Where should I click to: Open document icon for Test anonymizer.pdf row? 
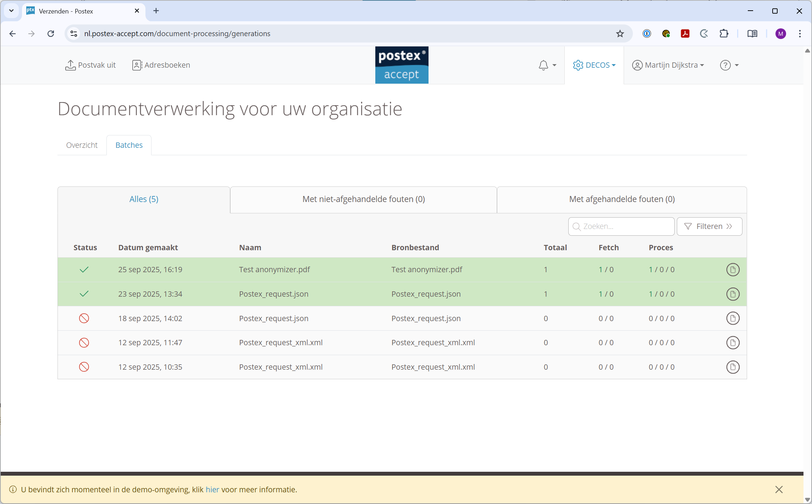[733, 270]
